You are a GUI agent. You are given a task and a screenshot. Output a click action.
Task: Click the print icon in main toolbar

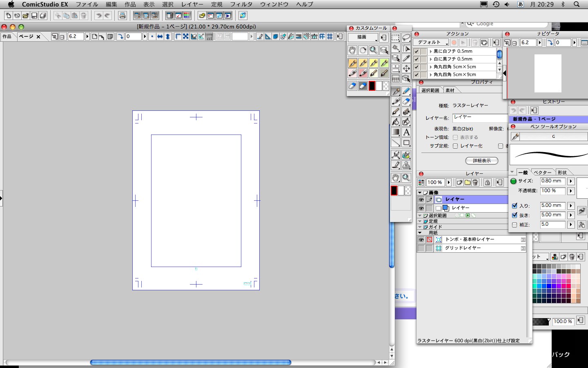pos(122,16)
